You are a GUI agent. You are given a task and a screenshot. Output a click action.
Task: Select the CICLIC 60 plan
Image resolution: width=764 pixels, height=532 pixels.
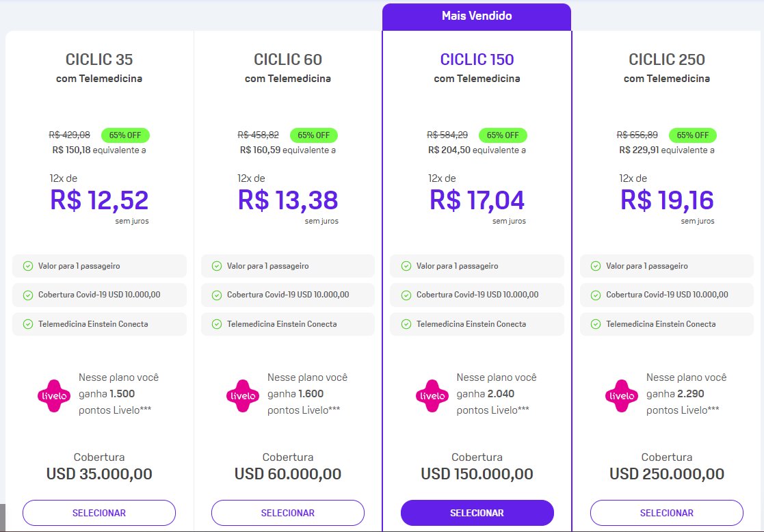pyautogui.click(x=287, y=513)
